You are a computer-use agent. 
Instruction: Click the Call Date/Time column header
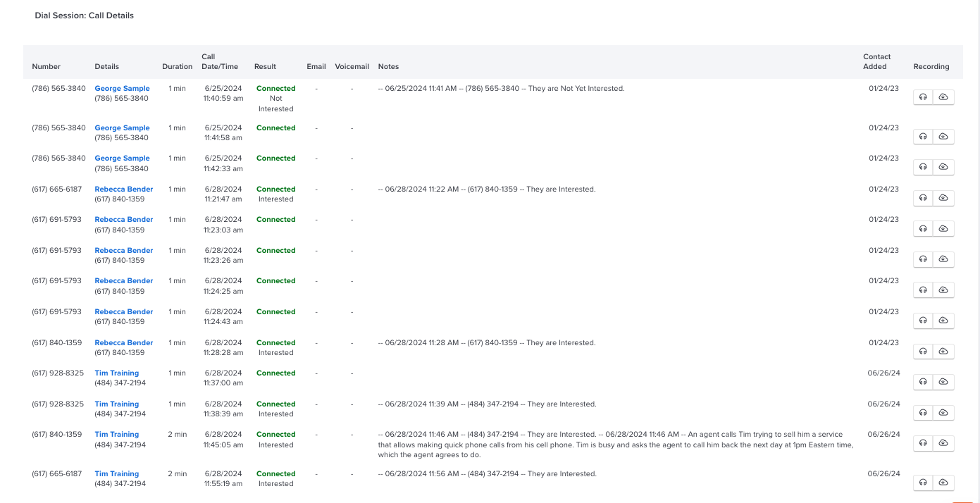pos(220,62)
